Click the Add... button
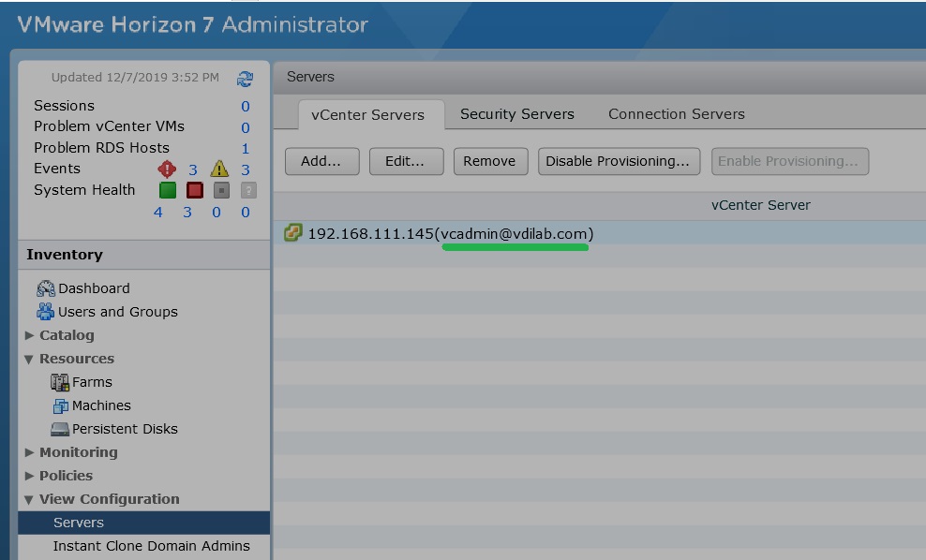The height and width of the screenshot is (560, 926). [x=321, y=162]
